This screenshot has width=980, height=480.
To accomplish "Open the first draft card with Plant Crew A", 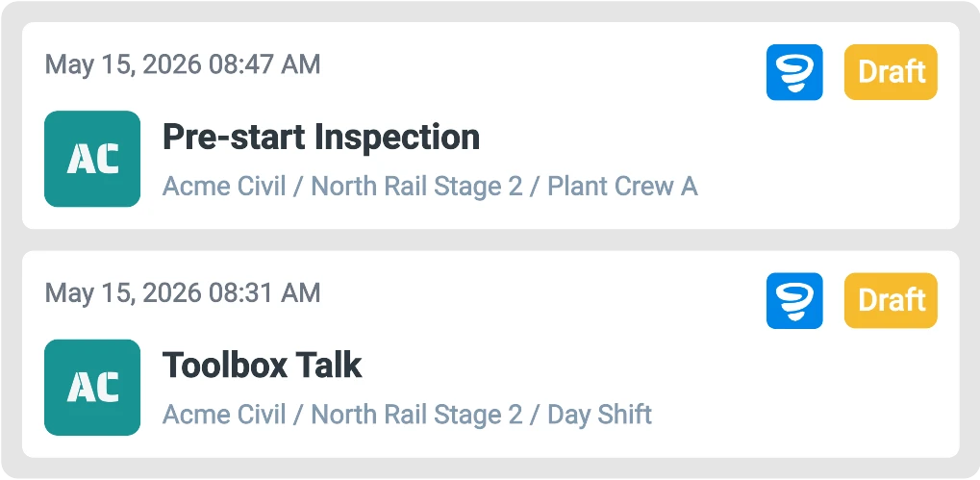I will point(490,126).
